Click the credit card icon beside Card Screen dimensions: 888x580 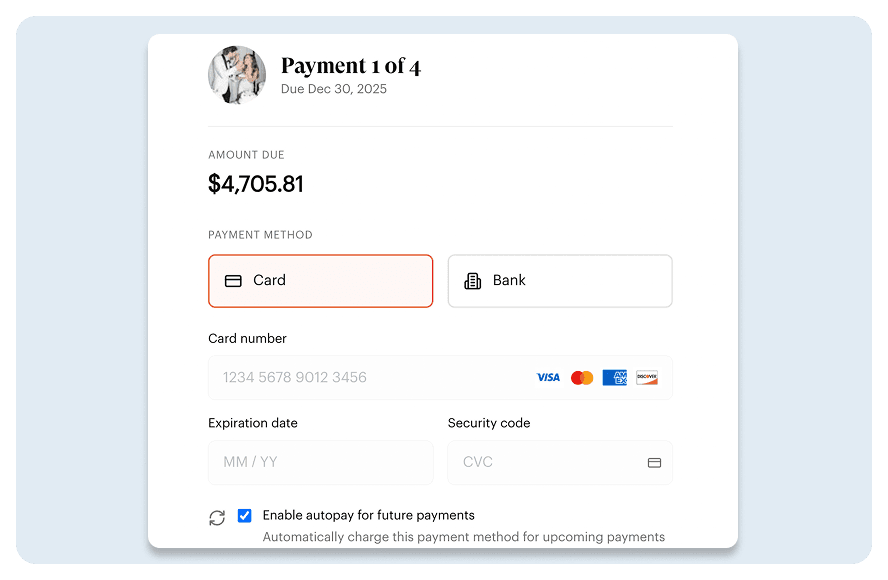point(232,280)
